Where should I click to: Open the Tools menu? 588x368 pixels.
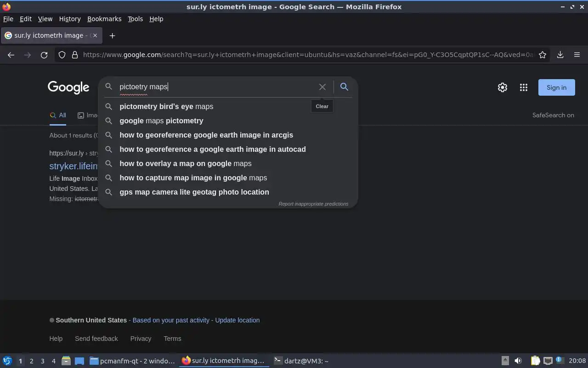[135, 19]
